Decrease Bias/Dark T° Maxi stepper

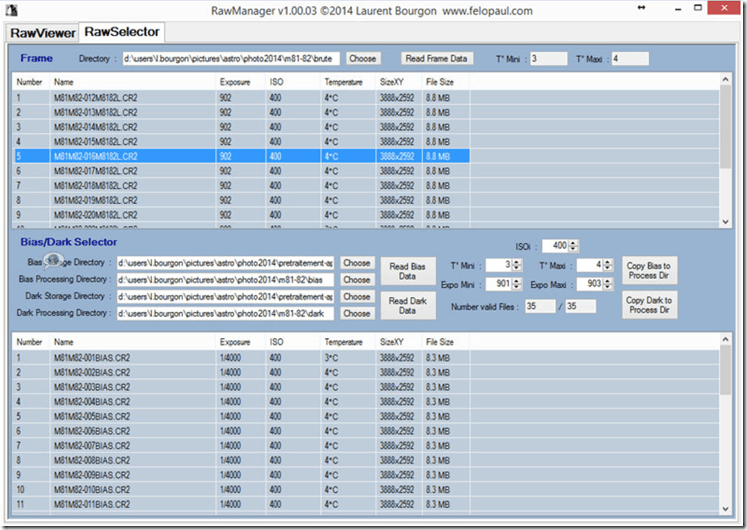(x=607, y=268)
